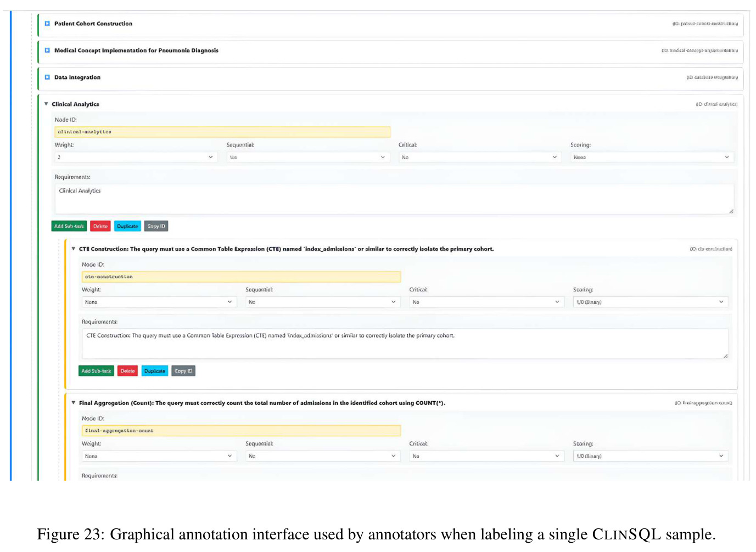756x552 pixels.
Task: Collapse the Final Aggregation (Count) subtask
Action: click(x=74, y=403)
